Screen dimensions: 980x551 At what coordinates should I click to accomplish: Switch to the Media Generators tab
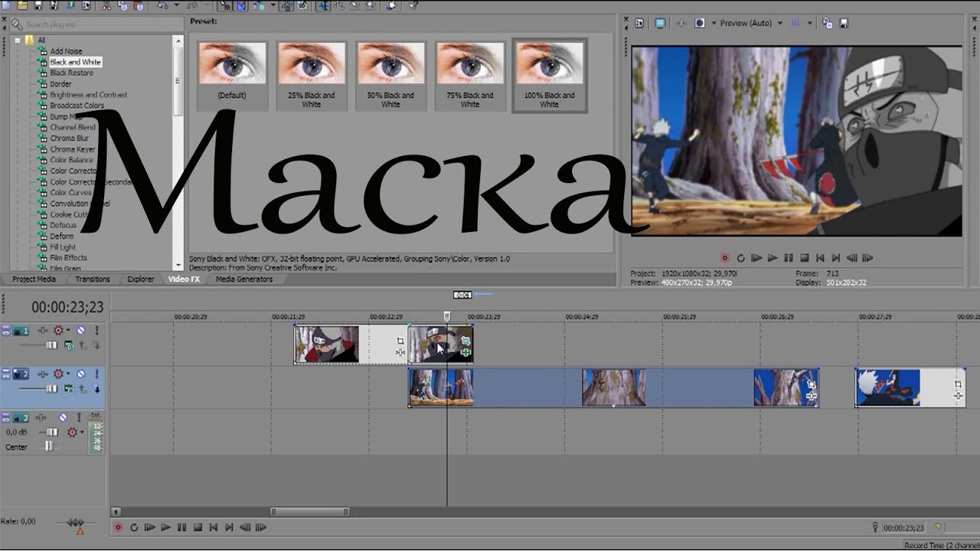pos(243,279)
